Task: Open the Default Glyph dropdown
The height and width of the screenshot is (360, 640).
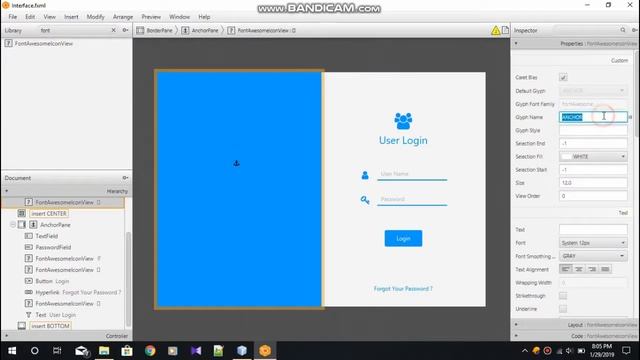Action: click(x=593, y=91)
